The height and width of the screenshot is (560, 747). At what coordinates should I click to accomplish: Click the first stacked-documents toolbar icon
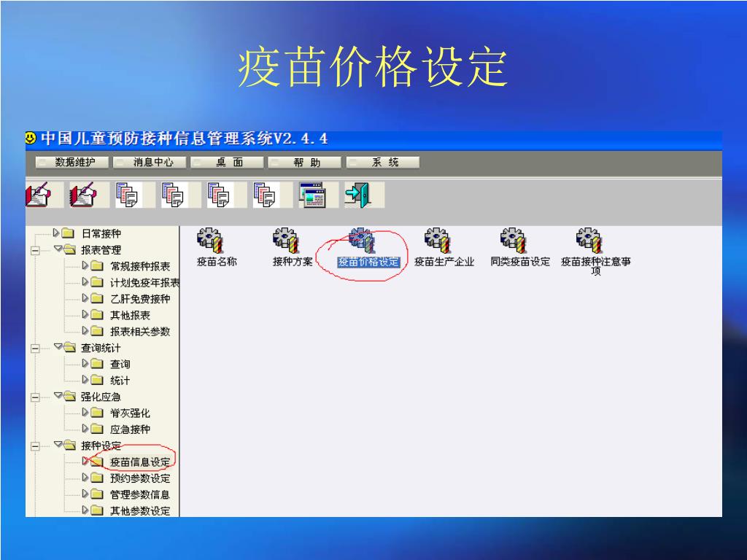128,195
